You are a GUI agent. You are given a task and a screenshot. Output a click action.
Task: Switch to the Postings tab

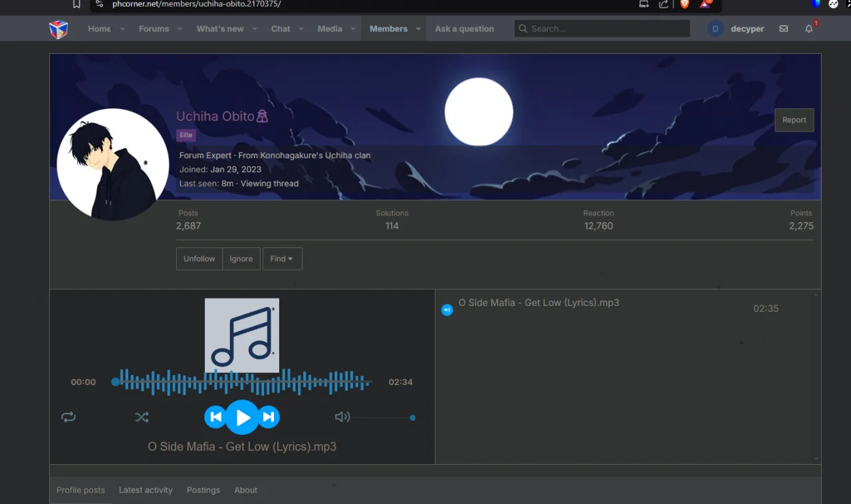point(203,490)
